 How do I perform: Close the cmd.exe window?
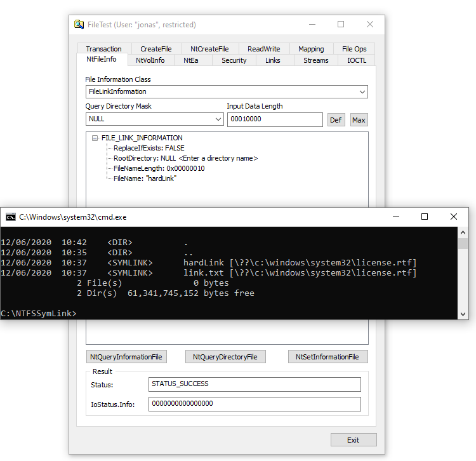click(454, 217)
